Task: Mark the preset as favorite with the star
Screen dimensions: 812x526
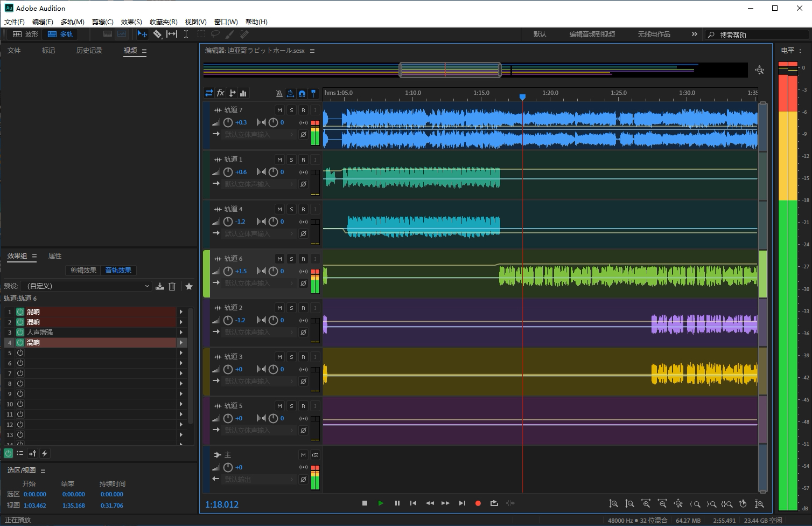Action: (x=189, y=286)
